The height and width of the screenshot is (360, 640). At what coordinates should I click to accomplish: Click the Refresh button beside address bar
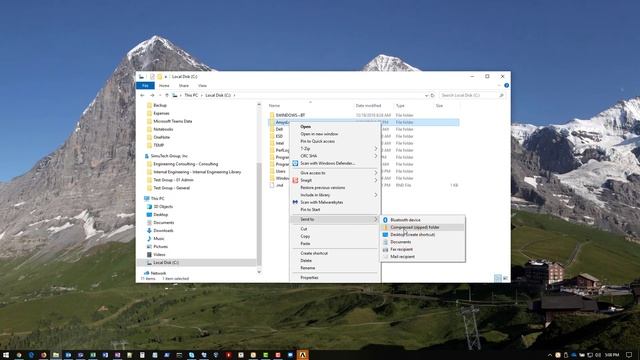pos(433,95)
